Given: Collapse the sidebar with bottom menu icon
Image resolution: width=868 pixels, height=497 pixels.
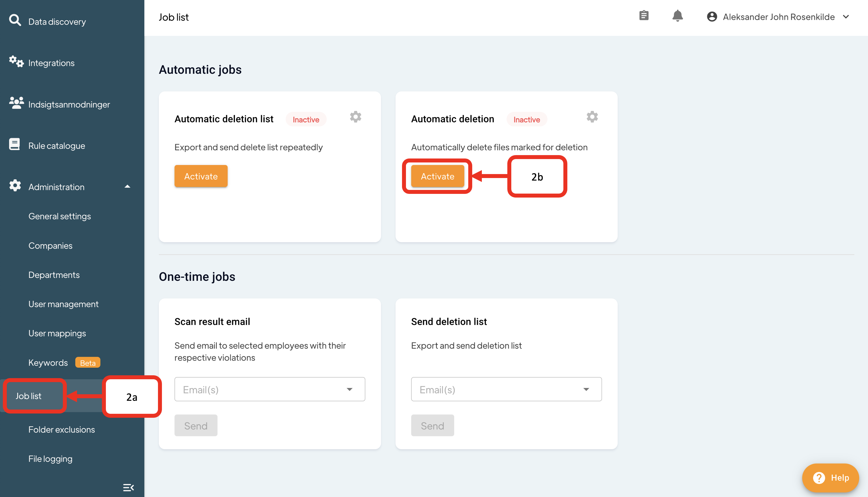Looking at the screenshot, I should click(128, 487).
